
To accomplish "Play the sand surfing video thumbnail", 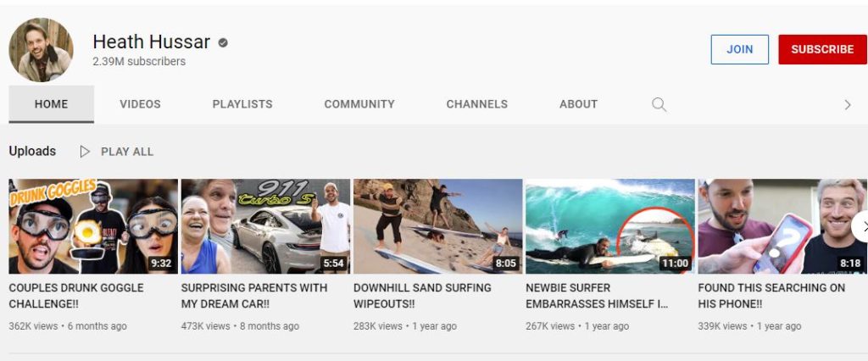I will (438, 226).
